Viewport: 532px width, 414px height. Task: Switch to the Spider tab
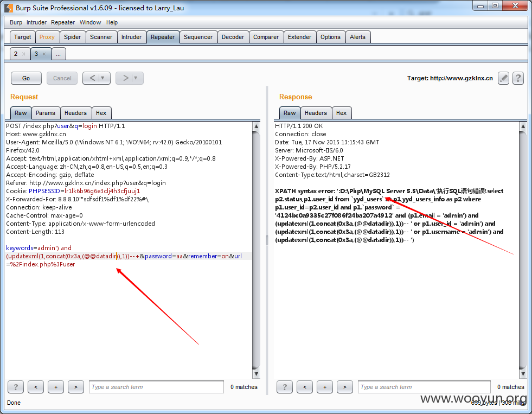tap(72, 37)
